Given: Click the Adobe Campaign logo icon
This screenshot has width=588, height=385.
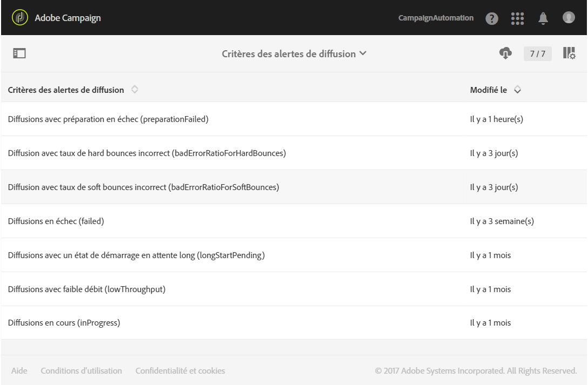Looking at the screenshot, I should point(19,18).
